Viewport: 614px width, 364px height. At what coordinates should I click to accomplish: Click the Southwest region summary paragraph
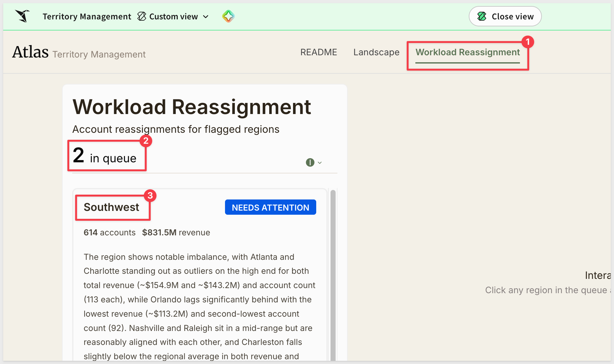[199, 307]
